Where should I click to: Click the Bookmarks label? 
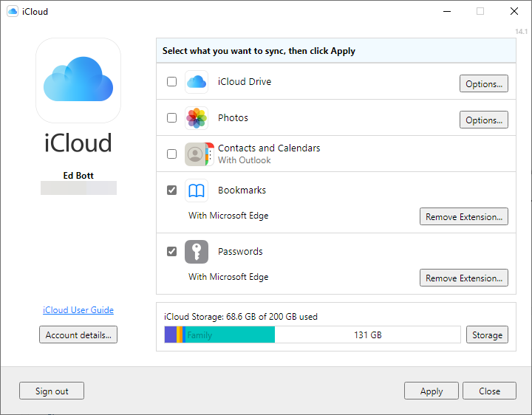(x=242, y=191)
